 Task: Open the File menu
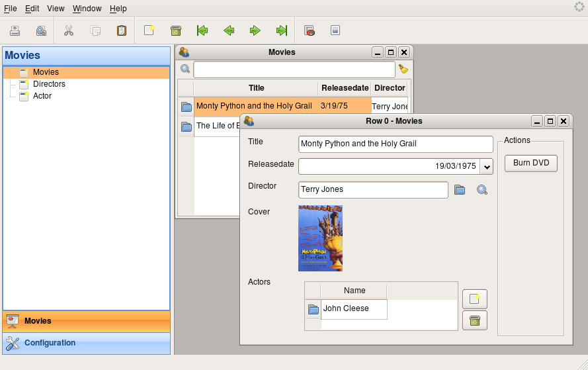pos(11,8)
